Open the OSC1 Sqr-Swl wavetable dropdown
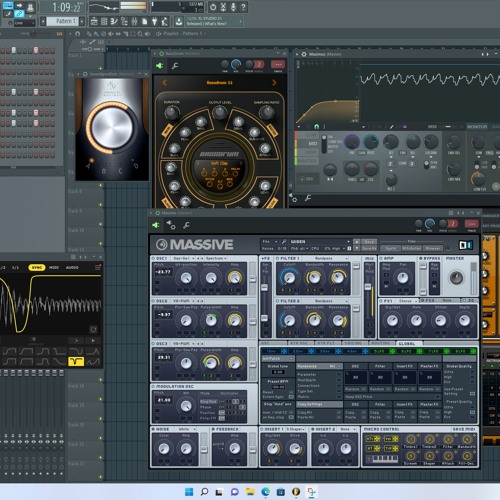This screenshot has height=500, width=500. click(184, 258)
